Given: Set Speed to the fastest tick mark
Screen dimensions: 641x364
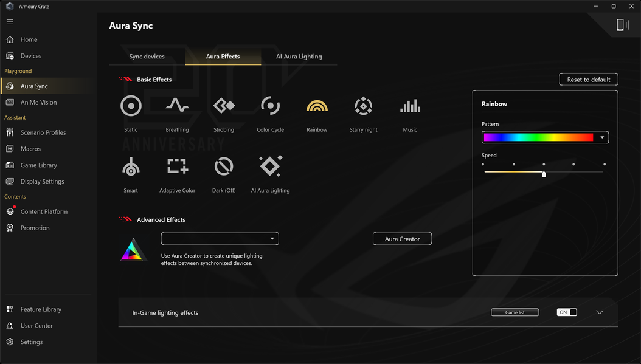Looking at the screenshot, I should [605, 164].
